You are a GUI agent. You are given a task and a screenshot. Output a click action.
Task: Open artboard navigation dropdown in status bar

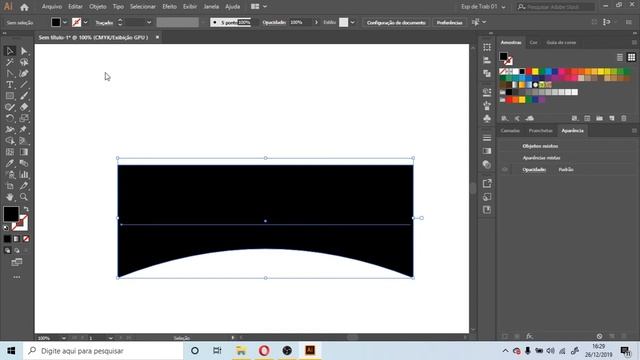tap(111, 338)
